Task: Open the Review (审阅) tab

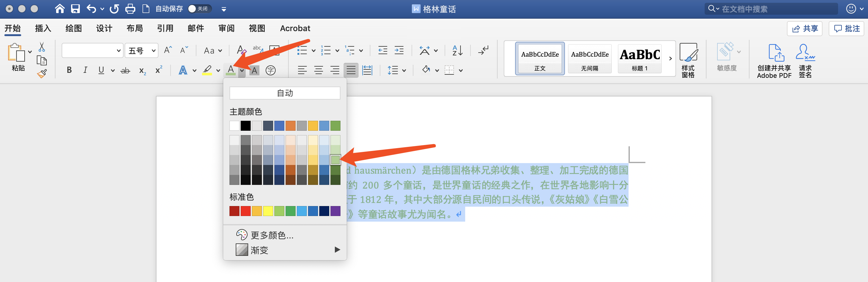Action: click(x=226, y=28)
